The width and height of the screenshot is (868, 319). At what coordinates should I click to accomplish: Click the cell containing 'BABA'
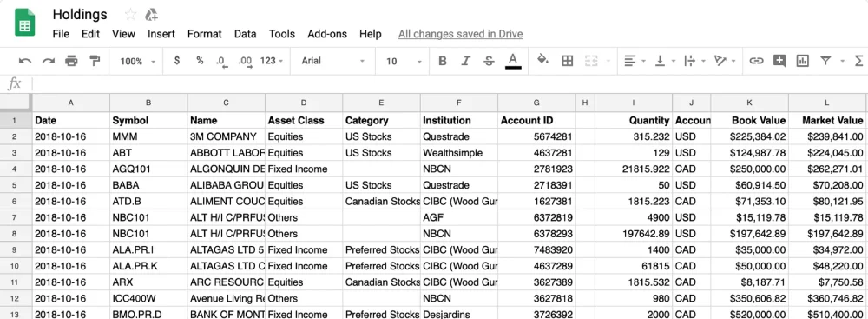tap(148, 185)
